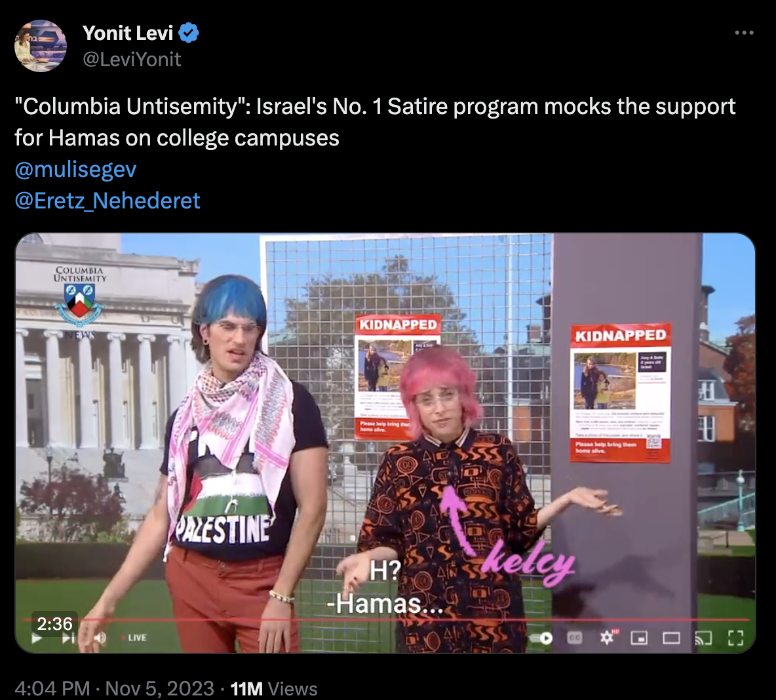Image resolution: width=776 pixels, height=700 pixels.
Task: Play the video with the play button
Action: [x=37, y=638]
